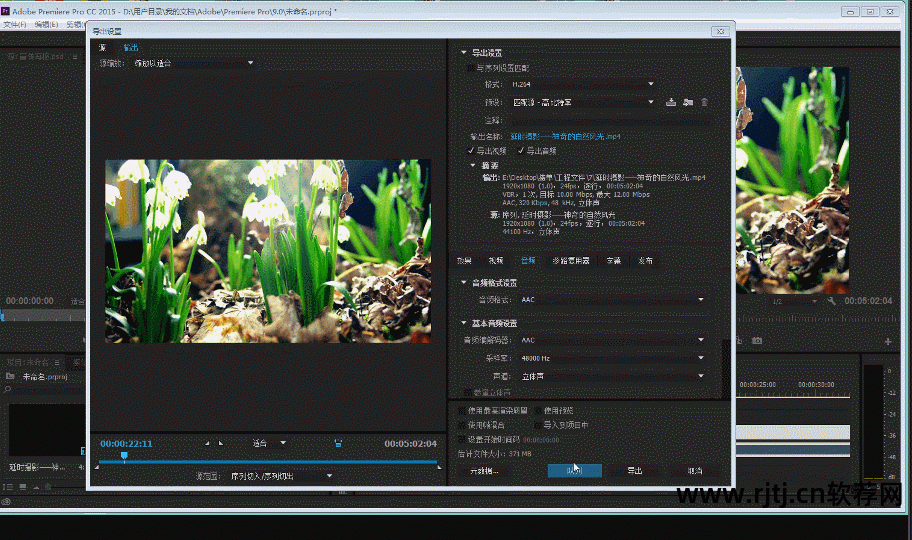Open the 文件(F) menu

pos(15,24)
